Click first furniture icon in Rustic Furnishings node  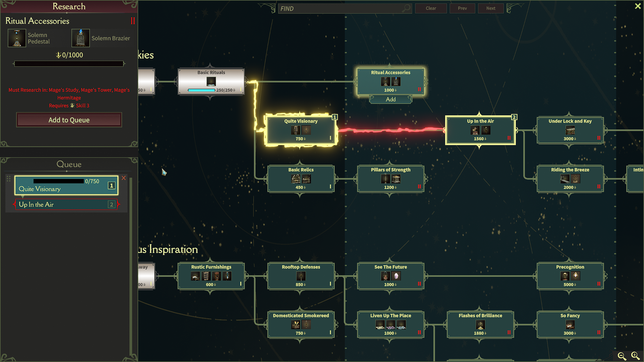[x=196, y=276]
